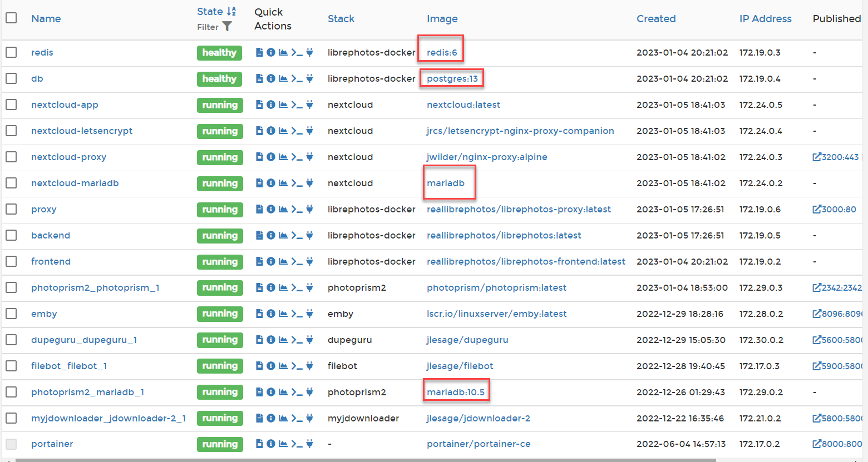Viewport: 868px width, 462px height.
Task: Open the redis:6 image link
Action: coord(442,52)
